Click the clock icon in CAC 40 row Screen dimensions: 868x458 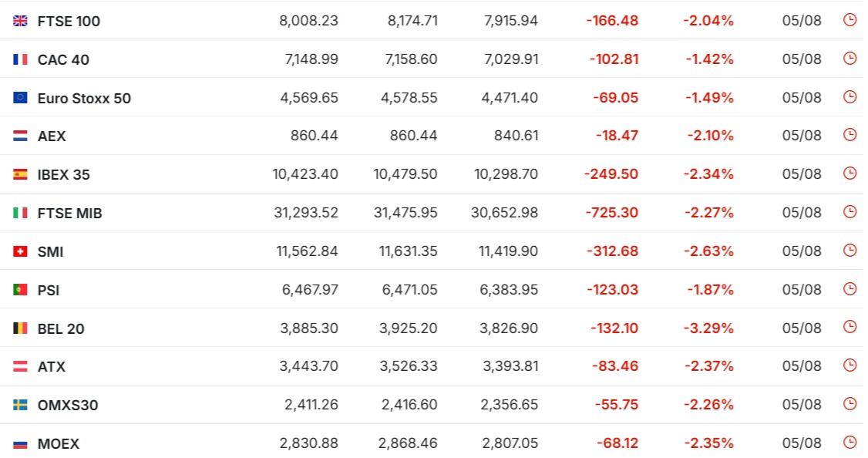click(849, 58)
